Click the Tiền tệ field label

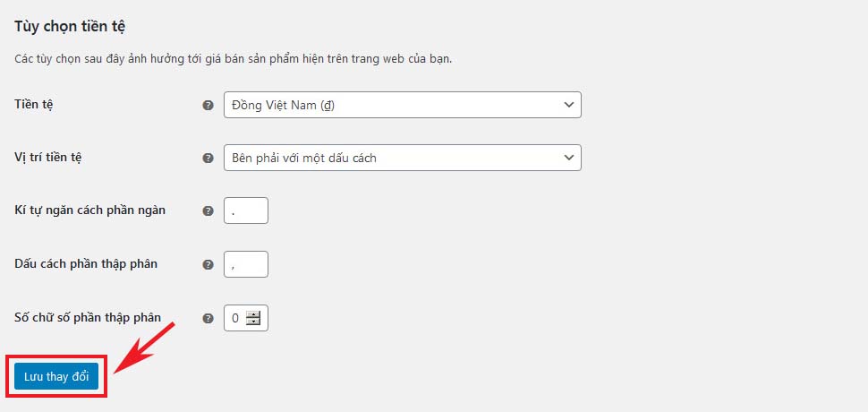pos(34,105)
